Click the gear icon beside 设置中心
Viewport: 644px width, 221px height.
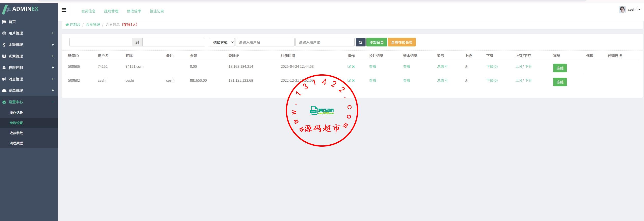pyautogui.click(x=4, y=102)
